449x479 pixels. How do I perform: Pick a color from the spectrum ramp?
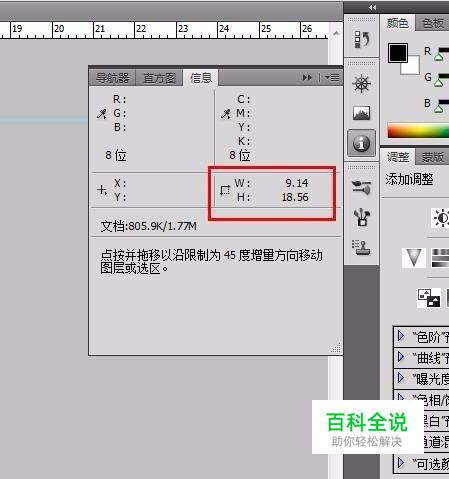tap(418, 131)
